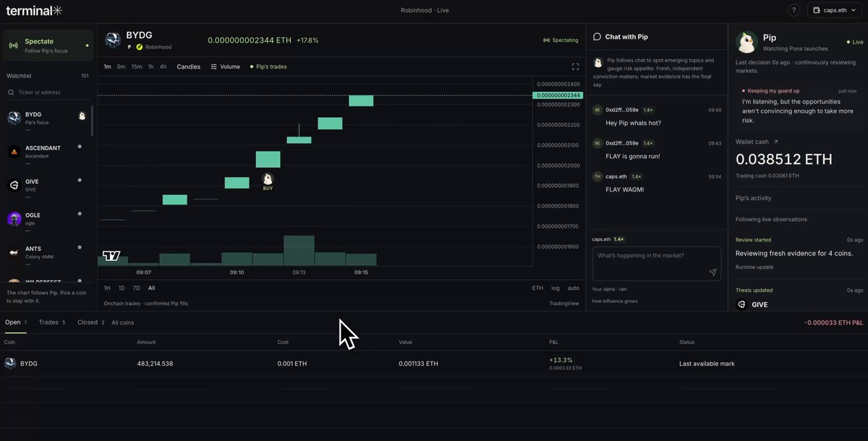868x441 pixels.
Task: Click the Spectate broadcast icon
Action: (x=13, y=46)
